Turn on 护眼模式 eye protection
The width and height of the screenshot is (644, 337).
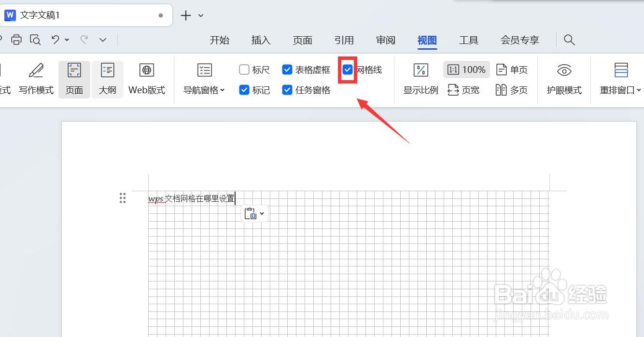(x=564, y=79)
